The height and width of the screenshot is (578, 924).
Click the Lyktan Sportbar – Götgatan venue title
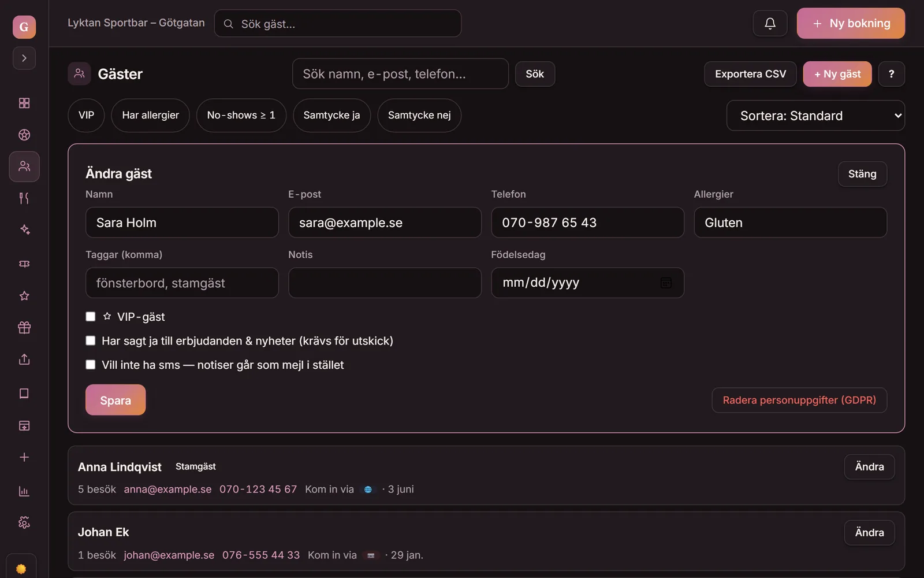[136, 23]
